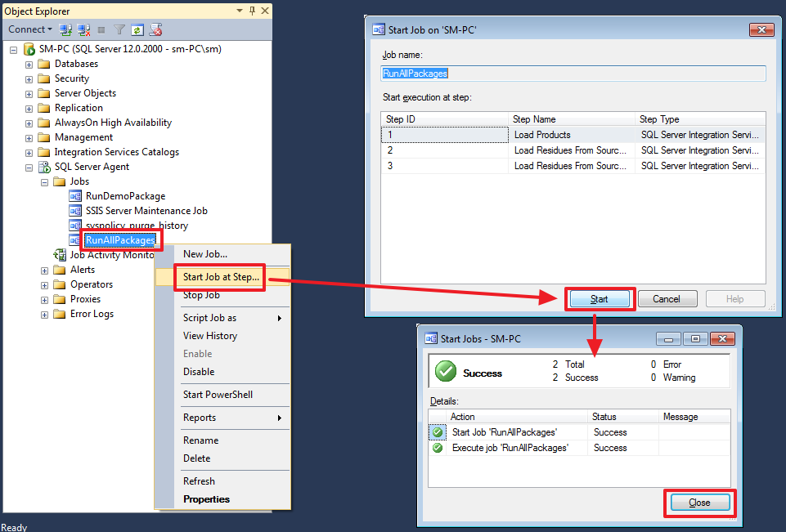Image resolution: width=786 pixels, height=532 pixels.
Task: Click the Disconnect server icon
Action: (83, 29)
